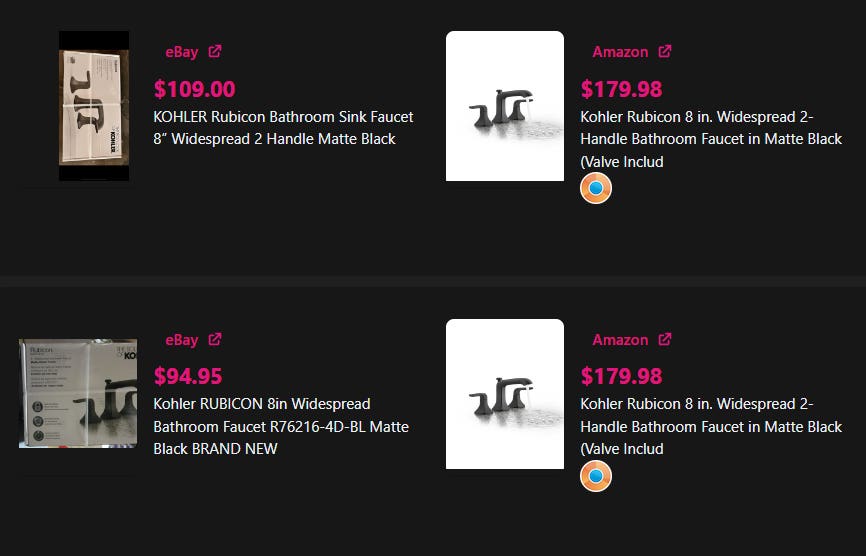
Task: View the Rubicon box photo for the $94.95 listing
Action: [x=78, y=394]
